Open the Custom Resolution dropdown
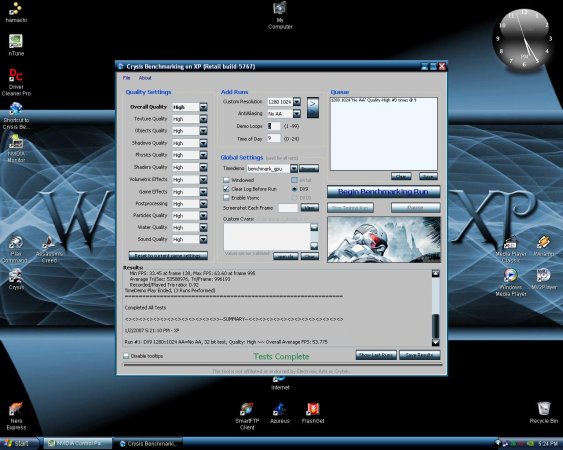Screen dimensions: 563x450 click(x=297, y=102)
